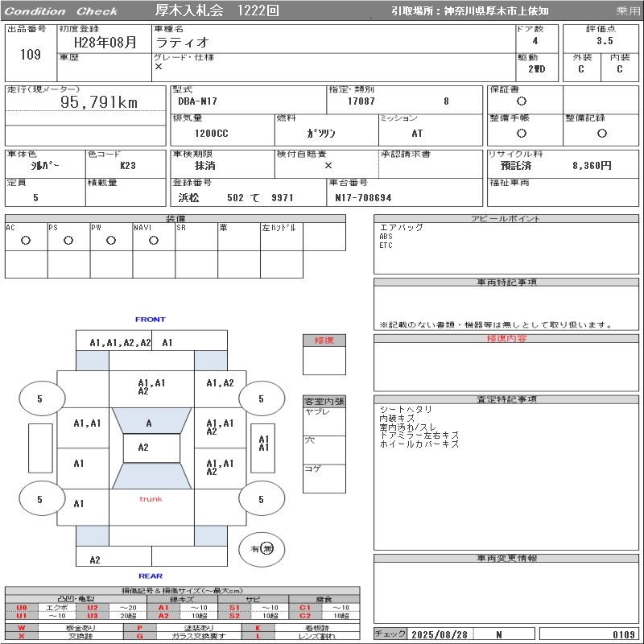
Task: Click the Condition Check header title
Action: pos(61,11)
